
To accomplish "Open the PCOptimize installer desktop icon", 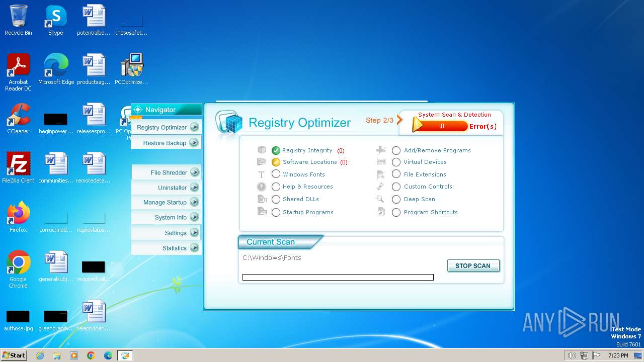I will coord(131,69).
